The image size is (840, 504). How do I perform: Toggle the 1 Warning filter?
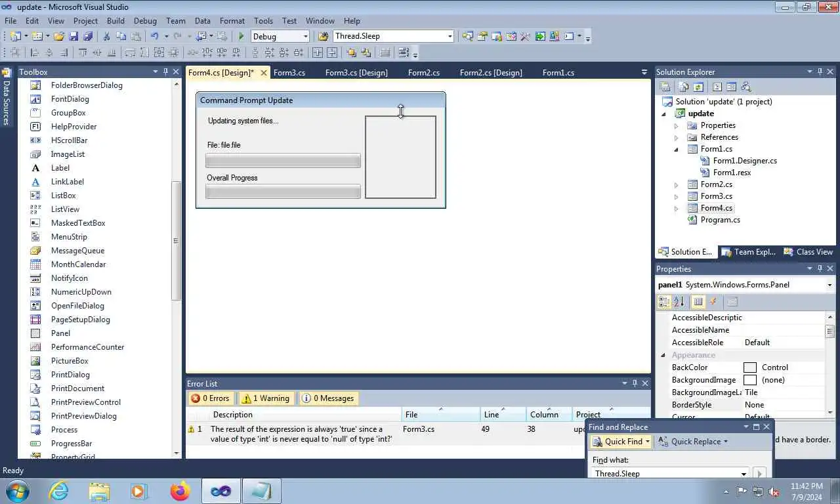265,398
